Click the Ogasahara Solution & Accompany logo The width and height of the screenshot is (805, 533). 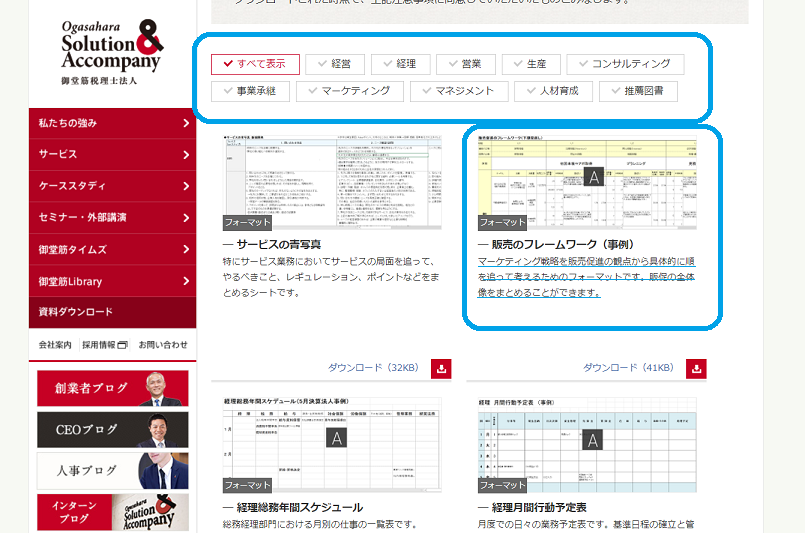click(x=111, y=52)
